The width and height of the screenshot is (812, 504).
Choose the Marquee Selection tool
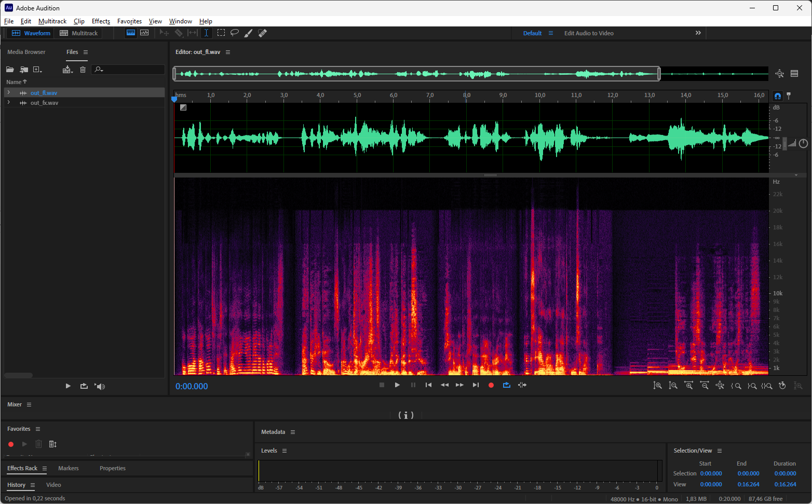[x=221, y=33]
